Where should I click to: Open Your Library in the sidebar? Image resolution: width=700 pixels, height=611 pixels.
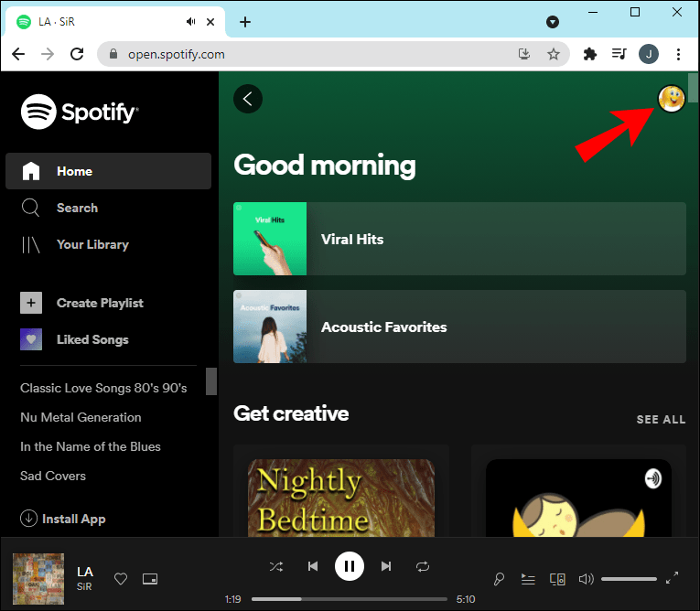[x=75, y=244]
